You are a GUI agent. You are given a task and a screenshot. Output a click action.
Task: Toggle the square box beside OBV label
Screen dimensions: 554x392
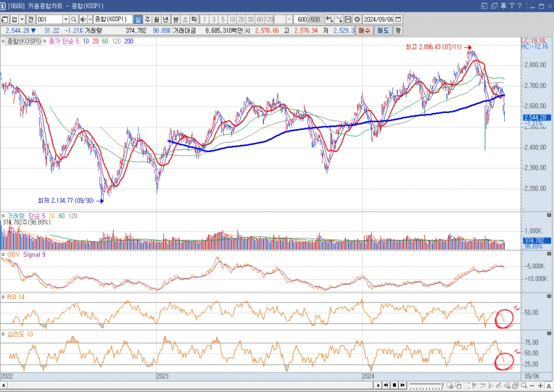(3, 254)
